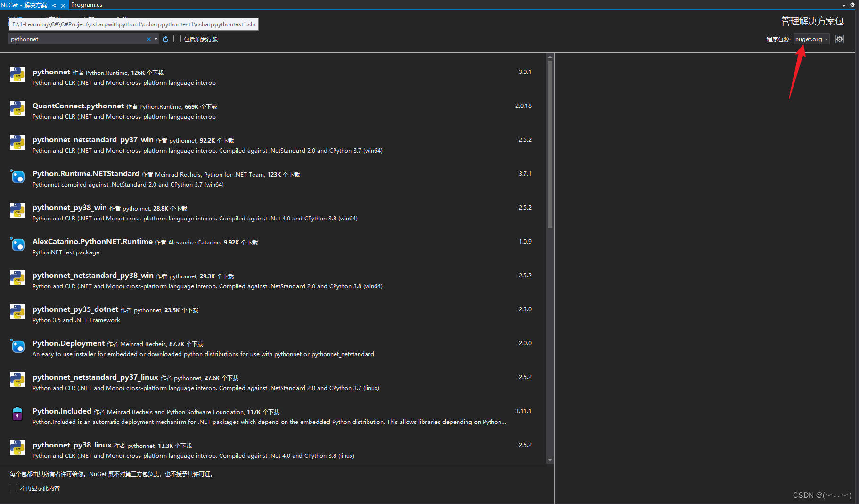Refresh the package search results
Viewport: 859px width, 504px height.
click(x=165, y=39)
